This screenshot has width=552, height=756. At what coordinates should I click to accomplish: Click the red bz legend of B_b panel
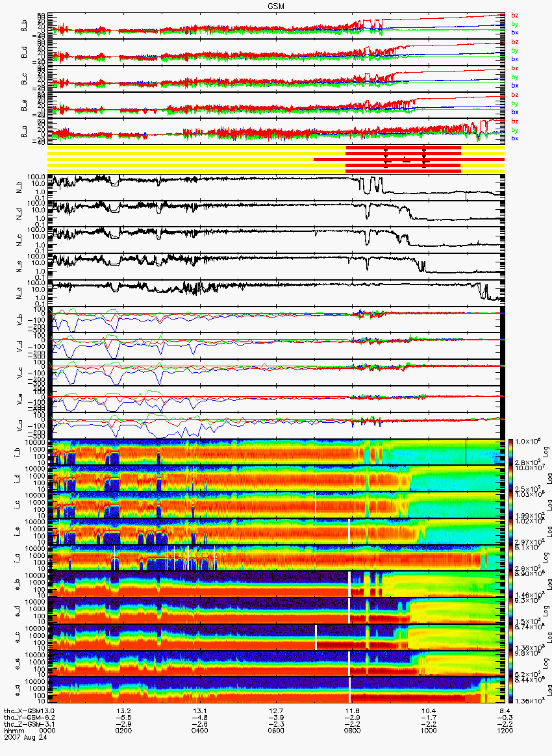point(515,16)
